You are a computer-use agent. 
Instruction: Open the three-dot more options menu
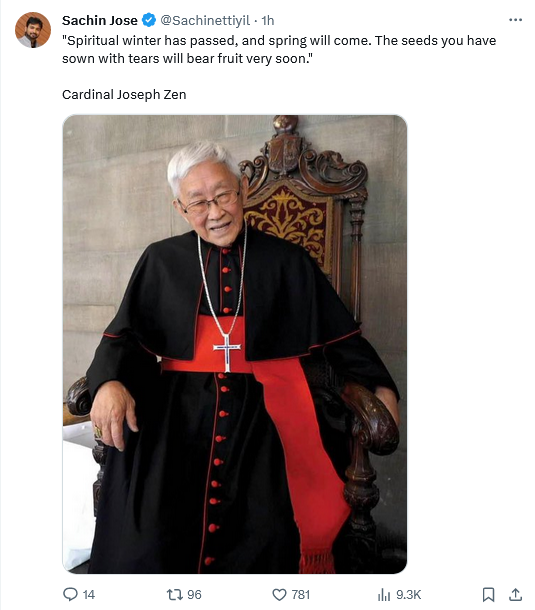pos(515,20)
